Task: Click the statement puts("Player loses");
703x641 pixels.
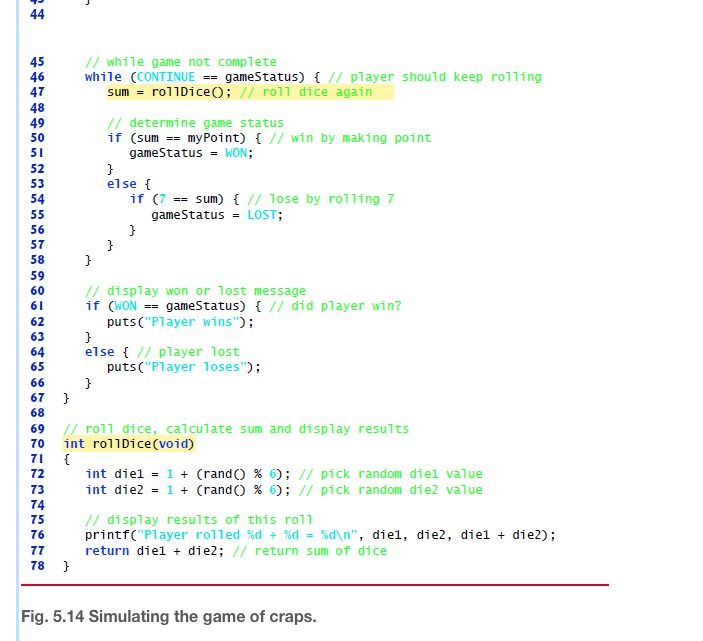Action: pyautogui.click(x=184, y=367)
